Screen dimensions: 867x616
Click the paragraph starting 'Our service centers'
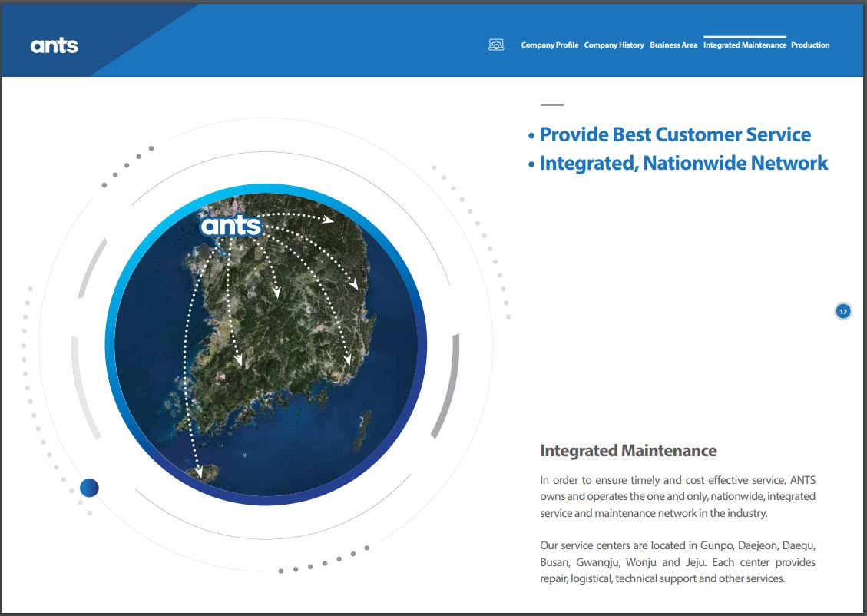677,561
